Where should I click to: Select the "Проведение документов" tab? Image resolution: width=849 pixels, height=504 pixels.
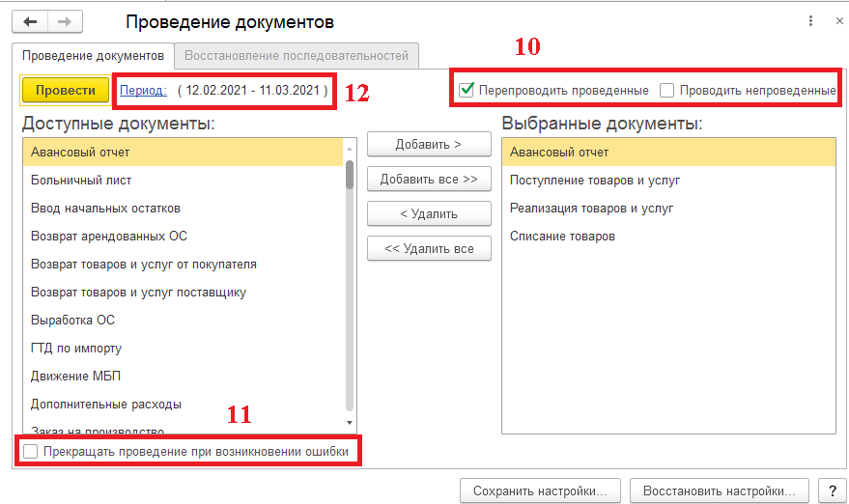[93, 56]
